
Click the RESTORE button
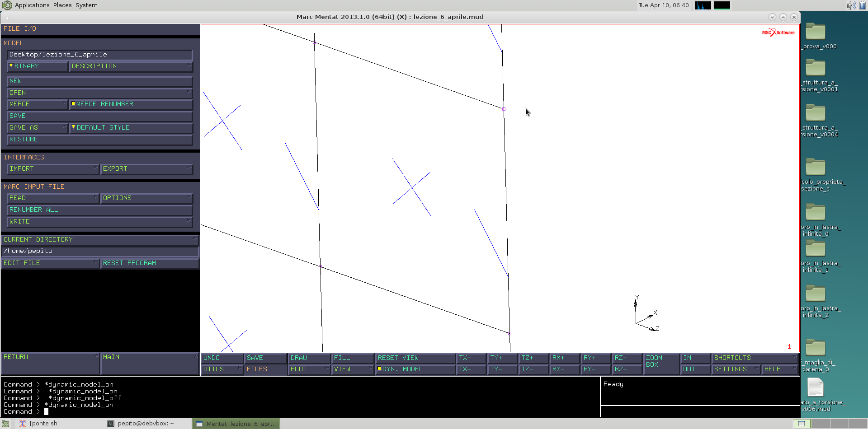click(100, 140)
